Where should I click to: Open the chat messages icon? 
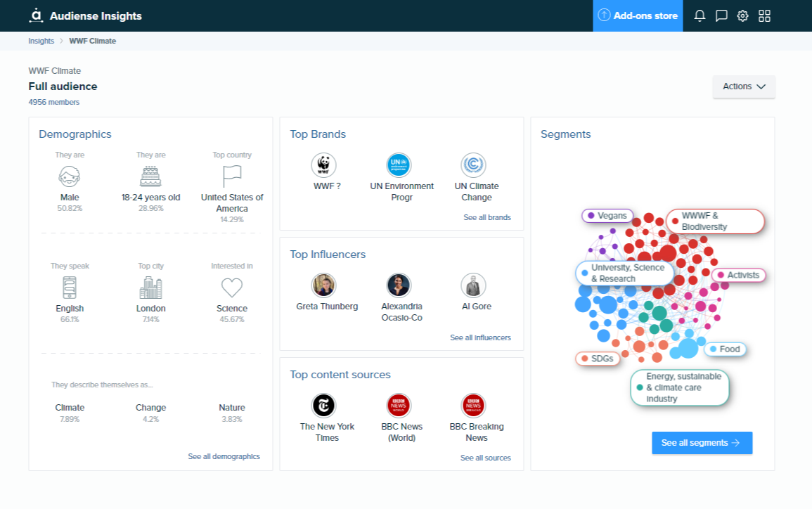[721, 15]
